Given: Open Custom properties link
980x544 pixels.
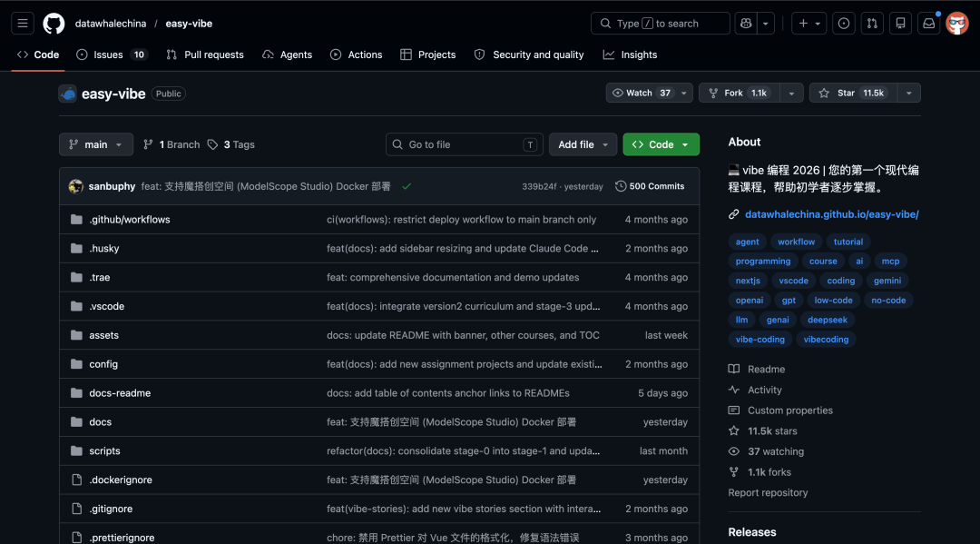Looking at the screenshot, I should [790, 410].
